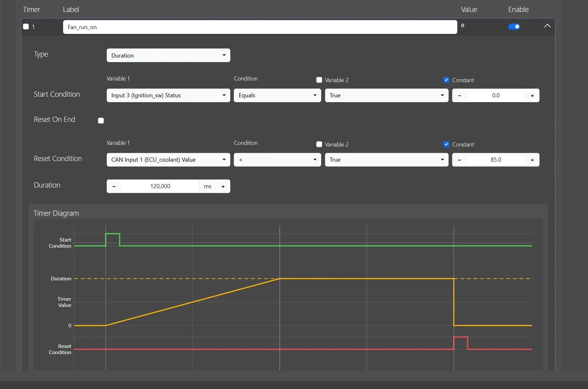Image resolution: width=588 pixels, height=389 pixels.
Task: Check Variable 2 box for Reset Condition
Action: click(319, 144)
